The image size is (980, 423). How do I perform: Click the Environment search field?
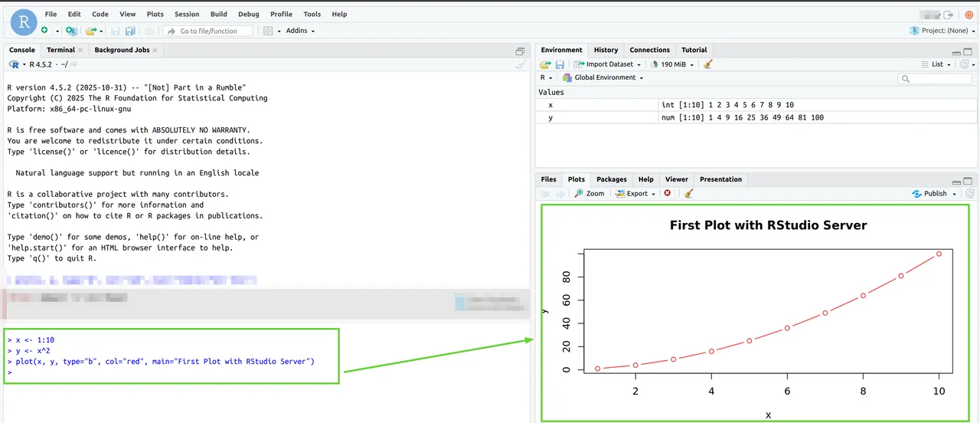click(936, 78)
